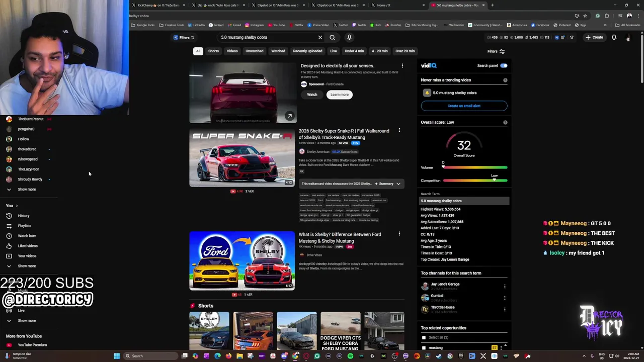
Task: Click the Volume score slider
Action: point(475,167)
